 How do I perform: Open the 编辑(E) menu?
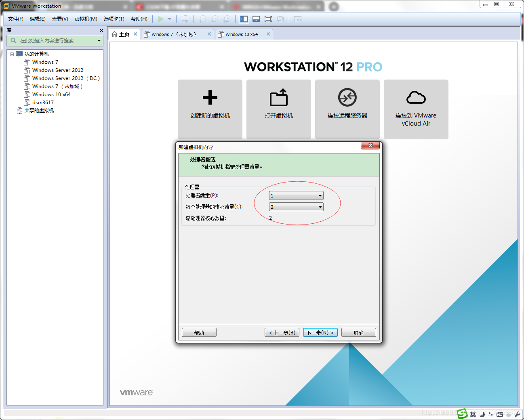pyautogui.click(x=38, y=19)
